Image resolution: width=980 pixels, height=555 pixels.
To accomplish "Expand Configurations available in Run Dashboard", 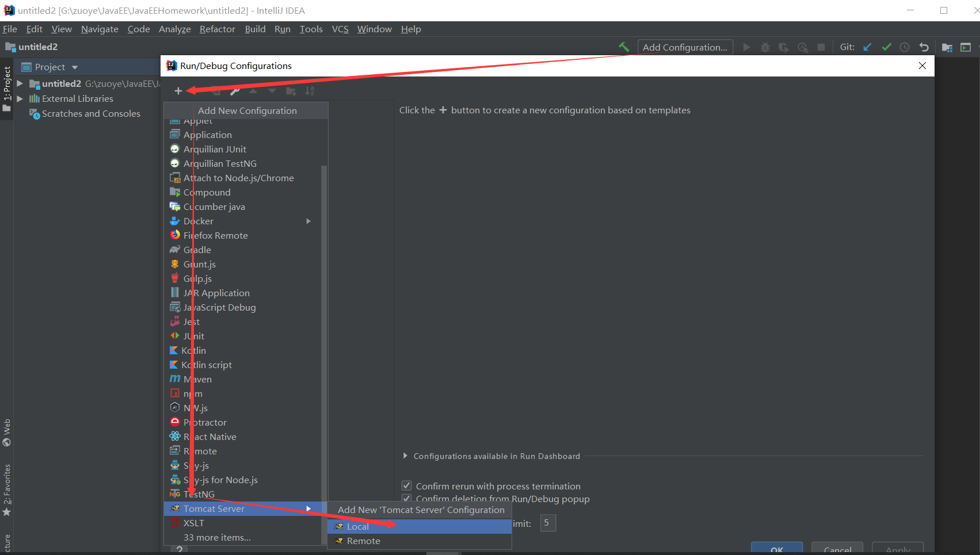I will click(x=405, y=456).
